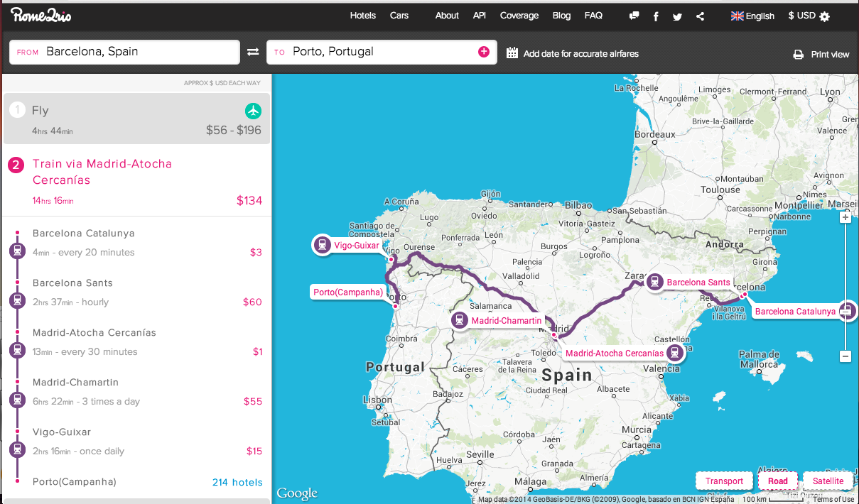The height and width of the screenshot is (504, 859).
Task: Switch map to Satellite view
Action: (x=828, y=481)
